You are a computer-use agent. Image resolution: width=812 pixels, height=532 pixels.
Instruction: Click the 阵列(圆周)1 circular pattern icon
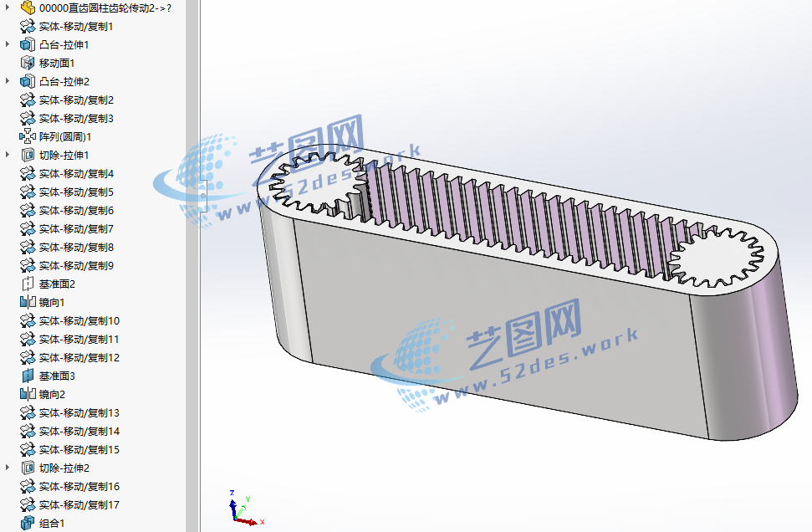28,136
